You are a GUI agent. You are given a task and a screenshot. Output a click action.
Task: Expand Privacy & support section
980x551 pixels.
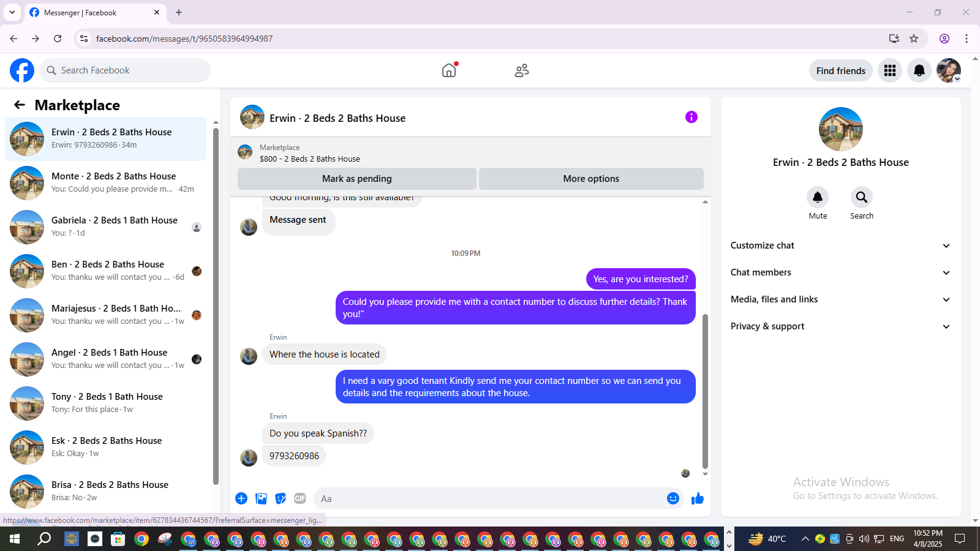[x=840, y=326]
